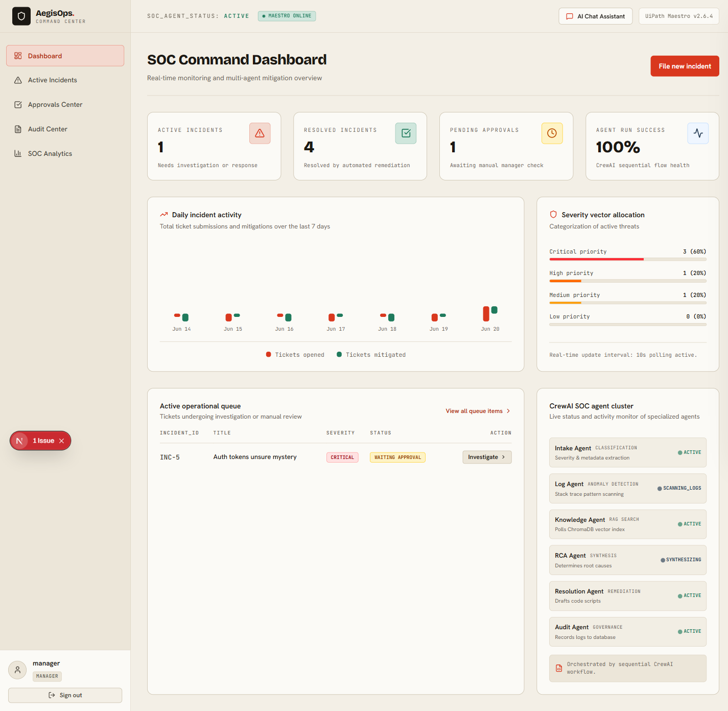
Task: Click the Knowledge Agent card
Action: pos(628,524)
